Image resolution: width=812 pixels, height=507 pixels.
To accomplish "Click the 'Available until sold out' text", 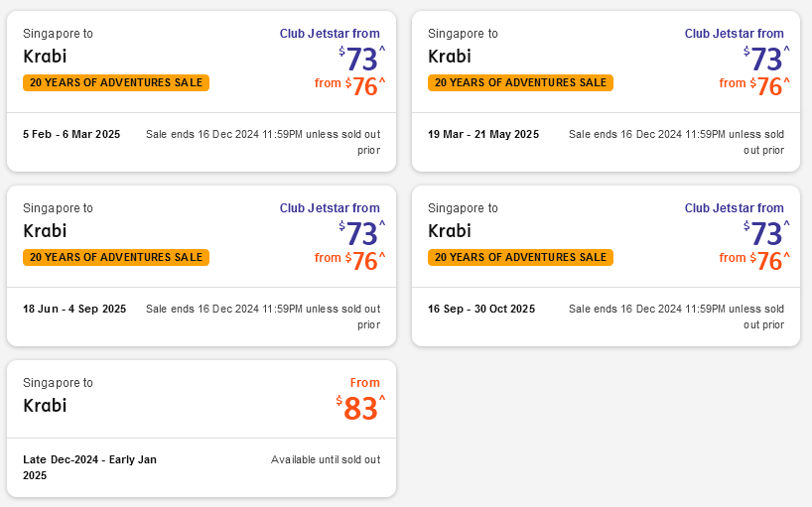I will [326, 459].
